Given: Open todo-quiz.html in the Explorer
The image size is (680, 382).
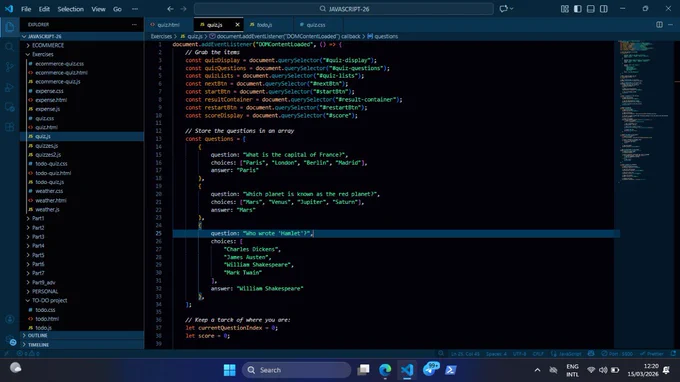Looking at the screenshot, I should click(x=82, y=173).
